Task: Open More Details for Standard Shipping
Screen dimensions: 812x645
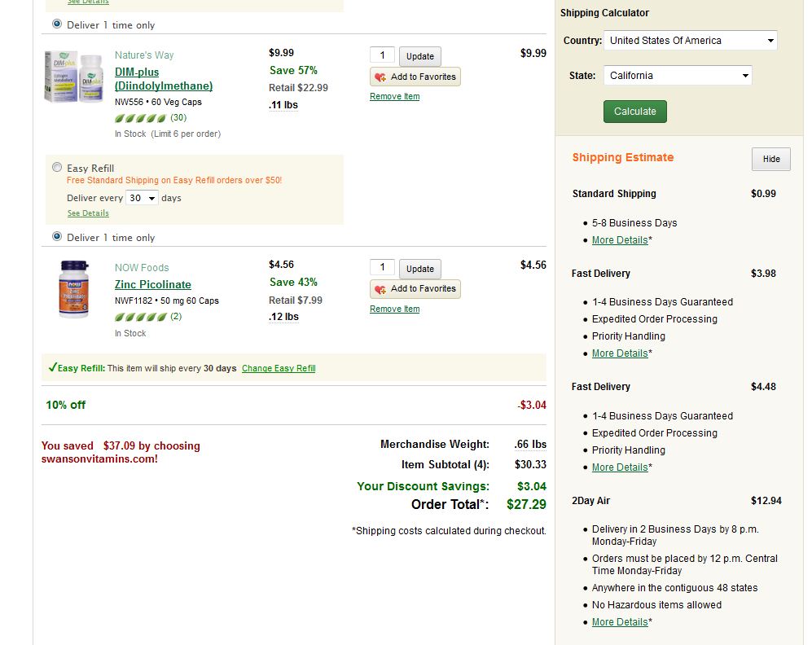Action: pos(620,240)
